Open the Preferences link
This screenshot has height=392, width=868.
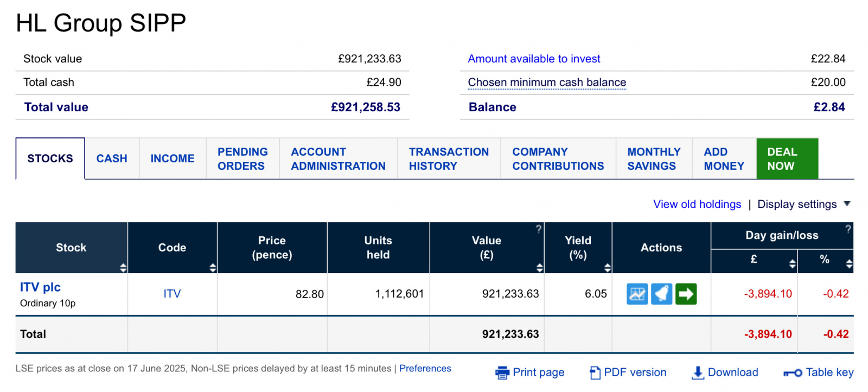point(425,368)
